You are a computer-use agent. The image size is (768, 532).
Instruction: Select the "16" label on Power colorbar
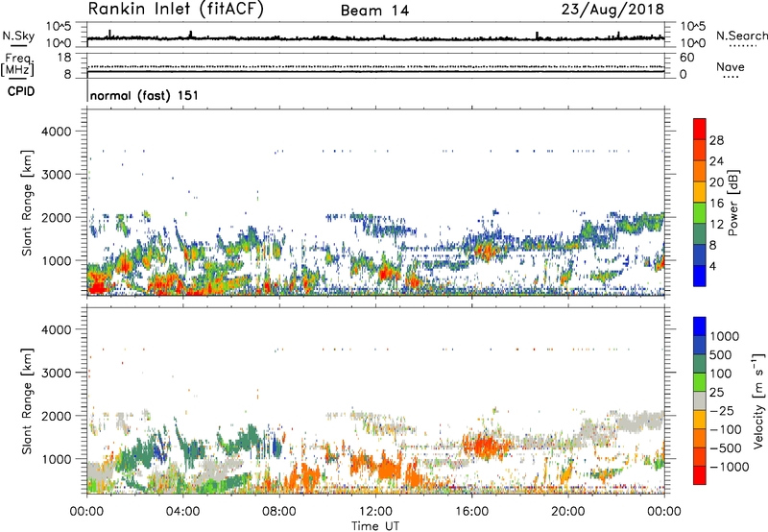click(x=716, y=204)
